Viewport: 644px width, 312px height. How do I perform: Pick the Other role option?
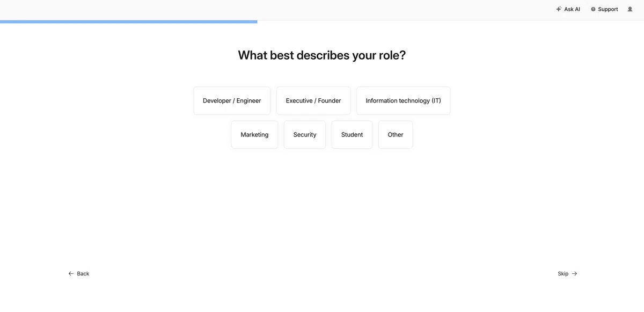396,135
